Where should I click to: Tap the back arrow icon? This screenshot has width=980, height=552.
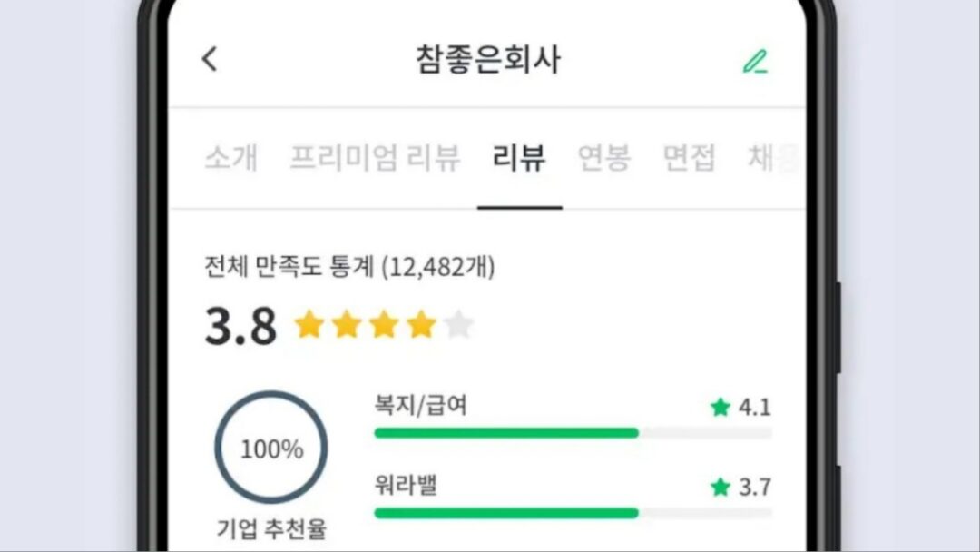[x=210, y=60]
